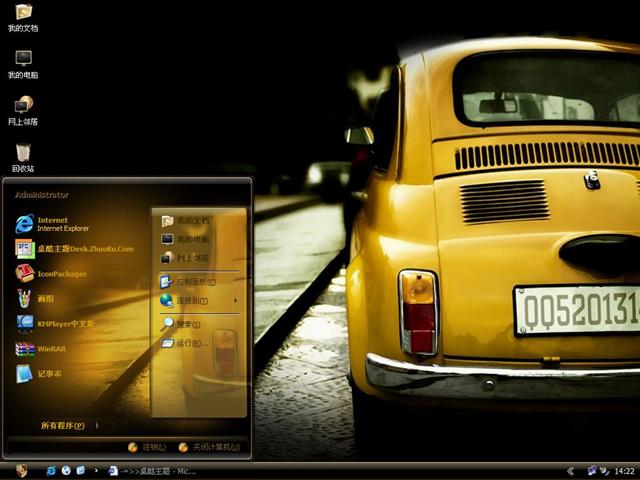
Task: Open 记事本 (Notepad) from Start menu
Action: (45, 373)
